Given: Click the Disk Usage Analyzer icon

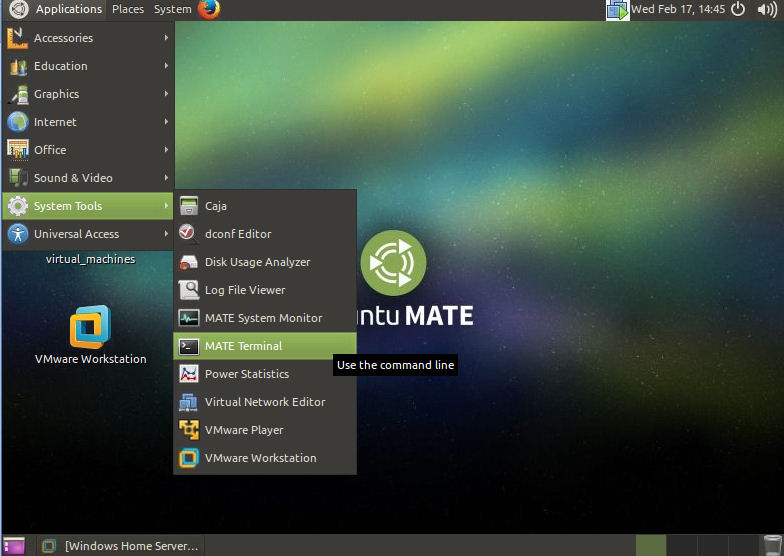Looking at the screenshot, I should point(188,262).
